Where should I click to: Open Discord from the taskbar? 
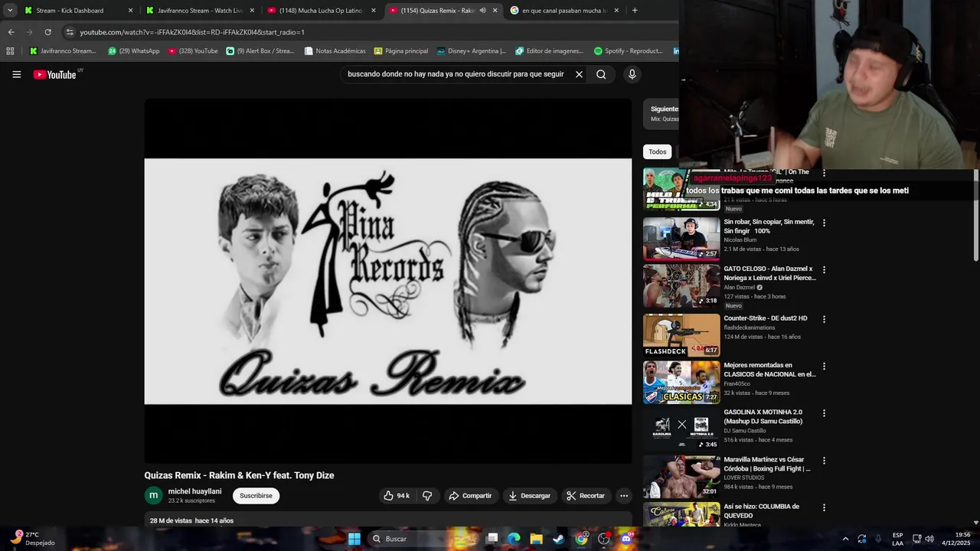(x=626, y=539)
